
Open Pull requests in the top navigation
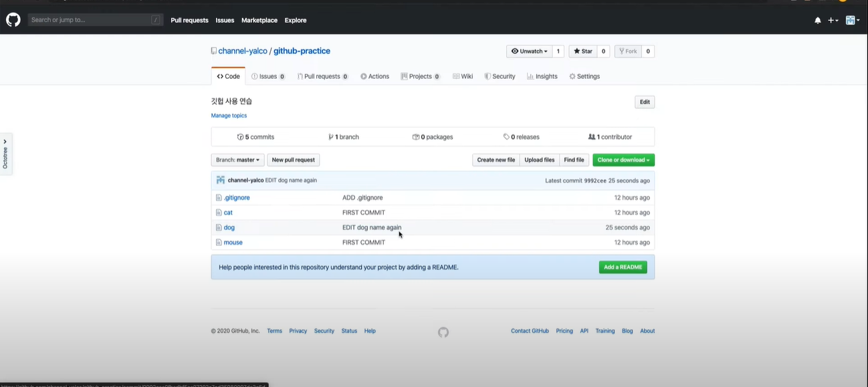click(189, 21)
